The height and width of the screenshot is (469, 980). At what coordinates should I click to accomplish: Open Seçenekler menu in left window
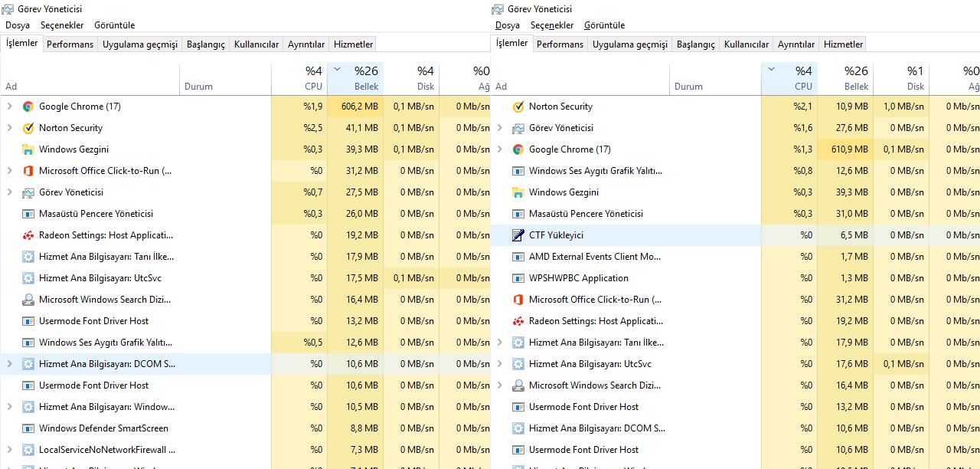[62, 25]
